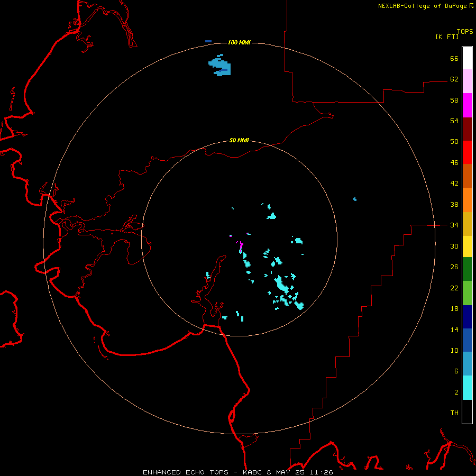This screenshot has height=476, width=476.
Task: Click the 6 legend value
Action: click(x=456, y=371)
